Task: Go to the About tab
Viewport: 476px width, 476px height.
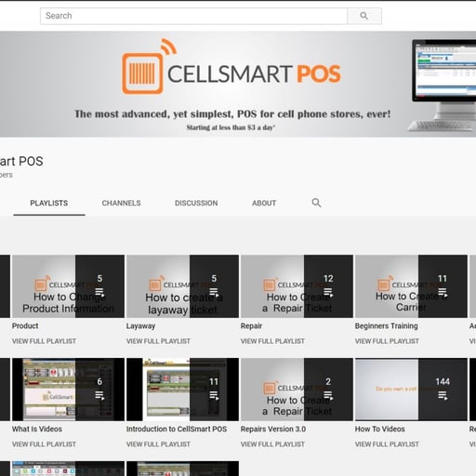Action: click(264, 203)
